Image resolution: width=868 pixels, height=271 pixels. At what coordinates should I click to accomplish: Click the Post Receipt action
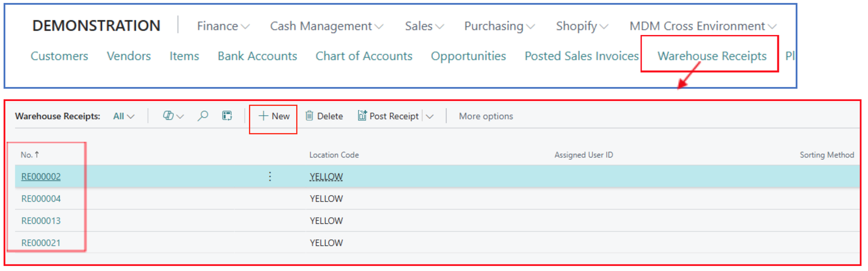pyautogui.click(x=389, y=116)
